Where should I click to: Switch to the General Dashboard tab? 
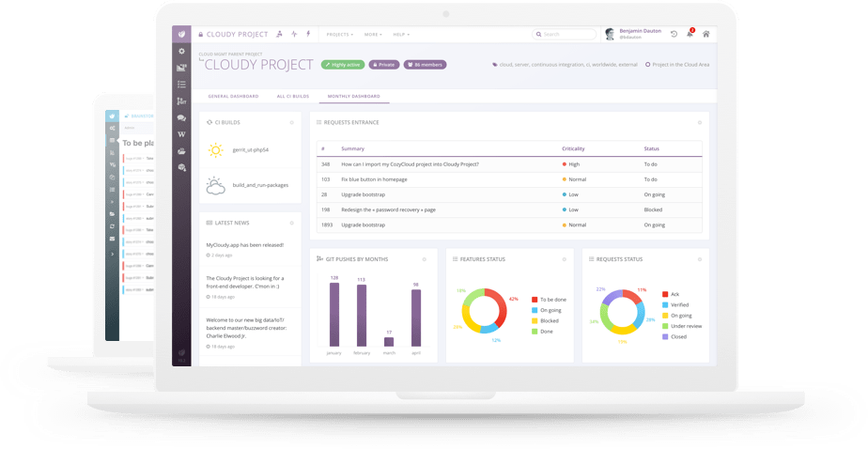coord(233,97)
